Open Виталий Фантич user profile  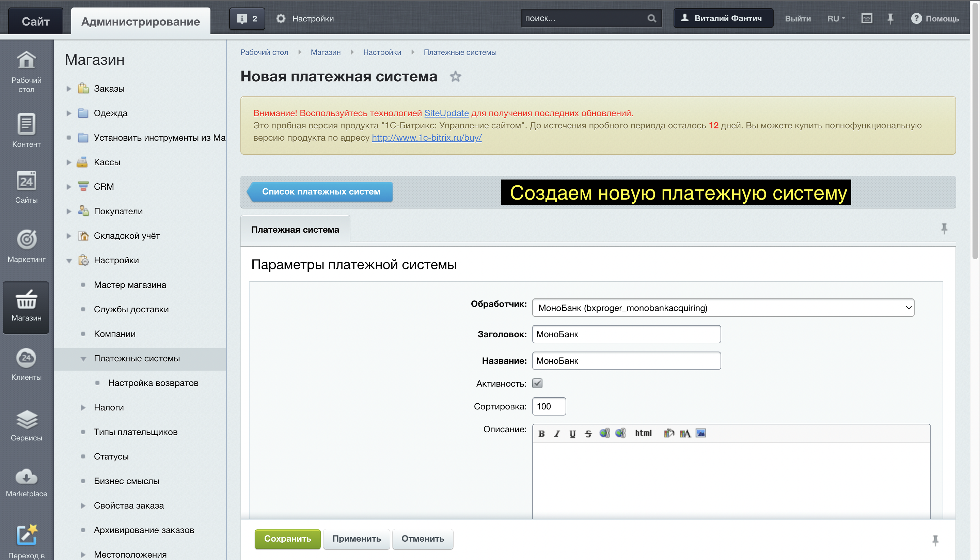[723, 18]
